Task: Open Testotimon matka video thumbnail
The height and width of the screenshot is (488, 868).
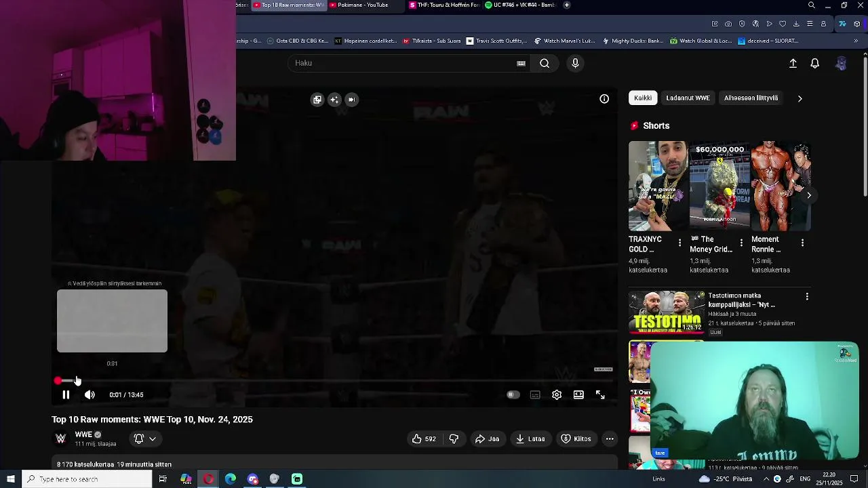Action: pyautogui.click(x=667, y=312)
